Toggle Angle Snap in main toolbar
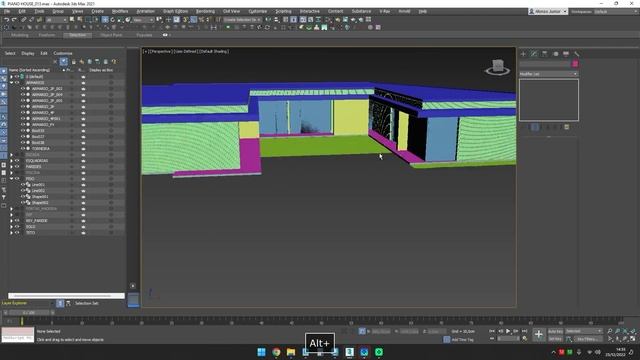The image size is (640, 360). pyautogui.click(x=193, y=20)
